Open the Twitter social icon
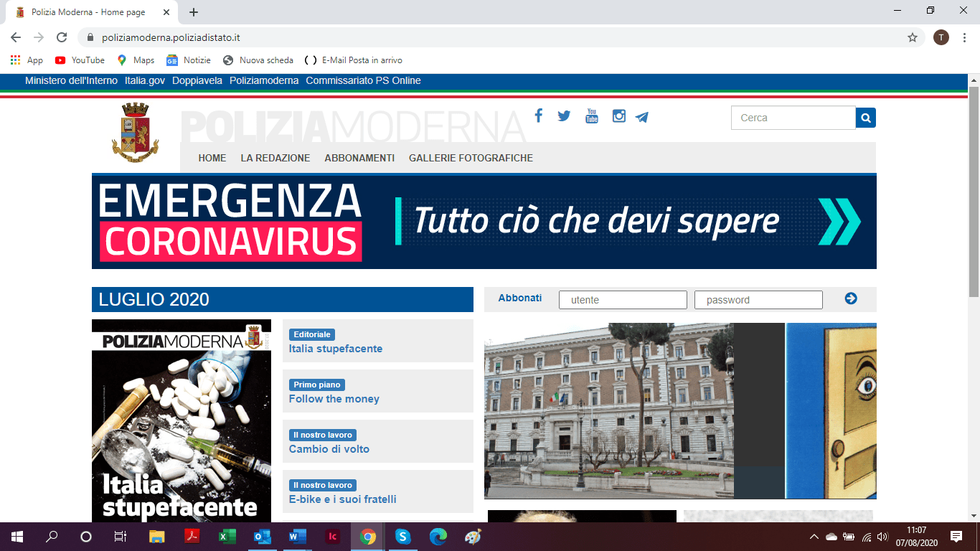 pos(564,116)
